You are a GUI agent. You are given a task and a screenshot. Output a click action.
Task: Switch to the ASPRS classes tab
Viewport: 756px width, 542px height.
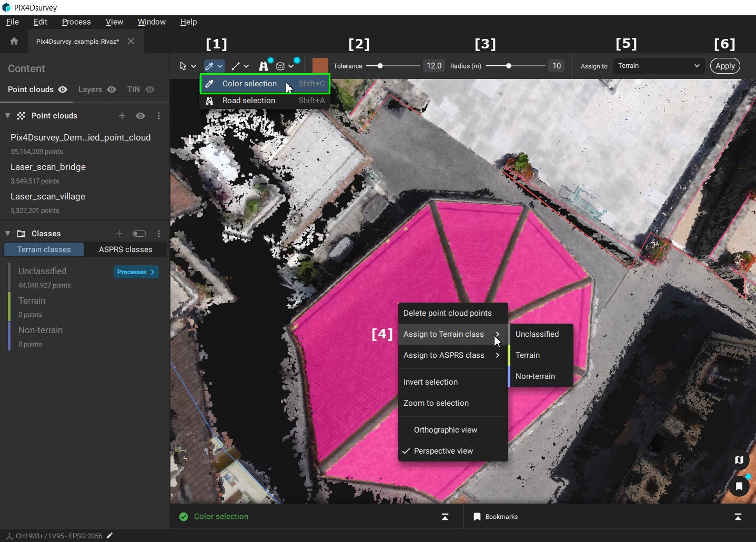coord(125,249)
